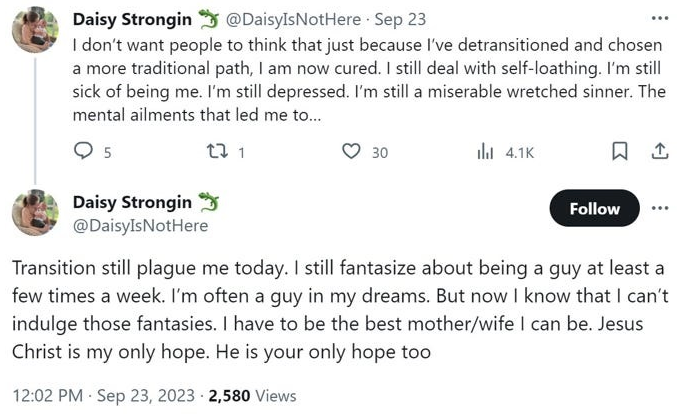Viewport: 682px width, 419px height.
Task: Open more options on the first tweet
Action: [x=660, y=18]
